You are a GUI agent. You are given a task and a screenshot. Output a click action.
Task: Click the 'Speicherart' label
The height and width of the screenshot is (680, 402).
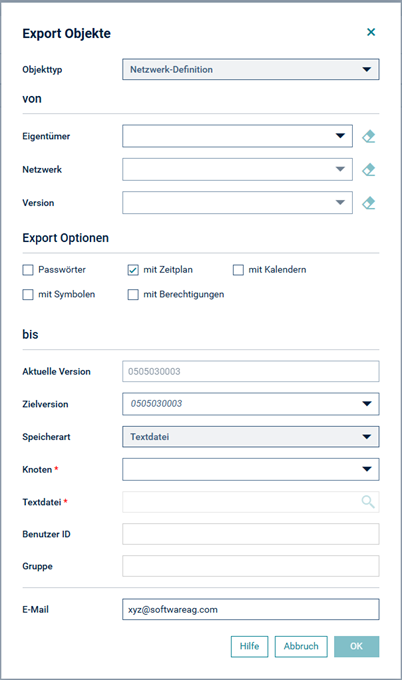click(x=46, y=437)
